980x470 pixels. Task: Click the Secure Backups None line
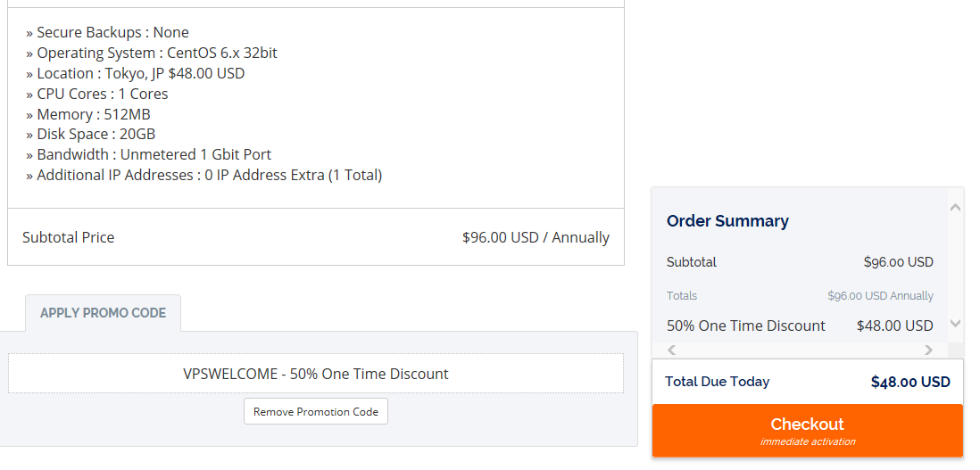pos(107,32)
